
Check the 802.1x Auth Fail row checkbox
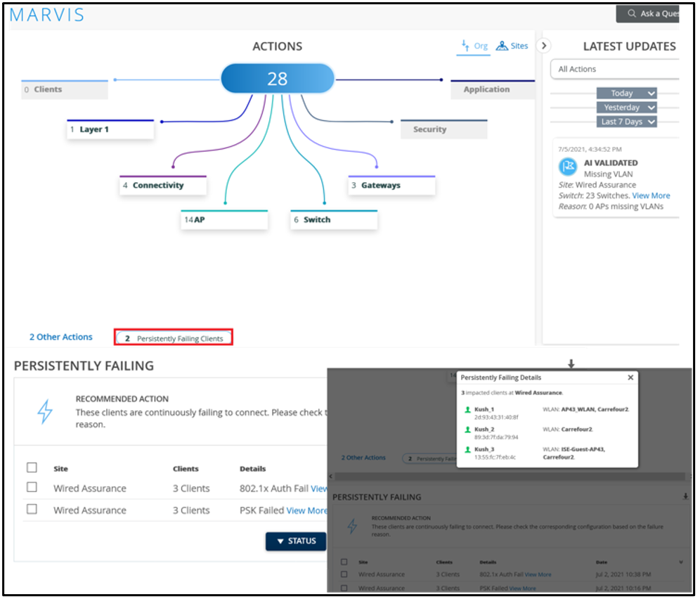pos(32,487)
